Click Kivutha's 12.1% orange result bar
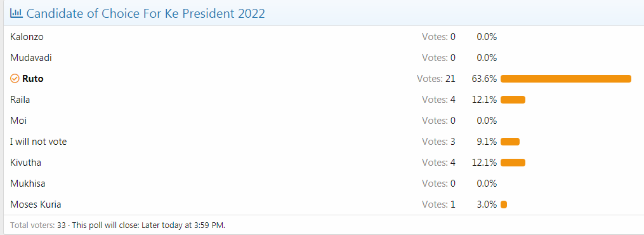Screen dimensions: 644x235 coord(513,163)
